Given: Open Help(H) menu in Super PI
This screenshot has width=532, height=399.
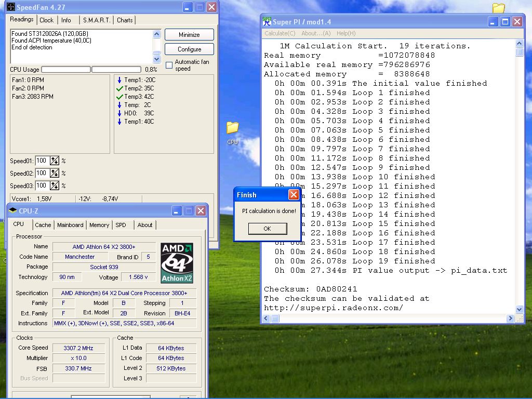Looking at the screenshot, I should pyautogui.click(x=346, y=33).
